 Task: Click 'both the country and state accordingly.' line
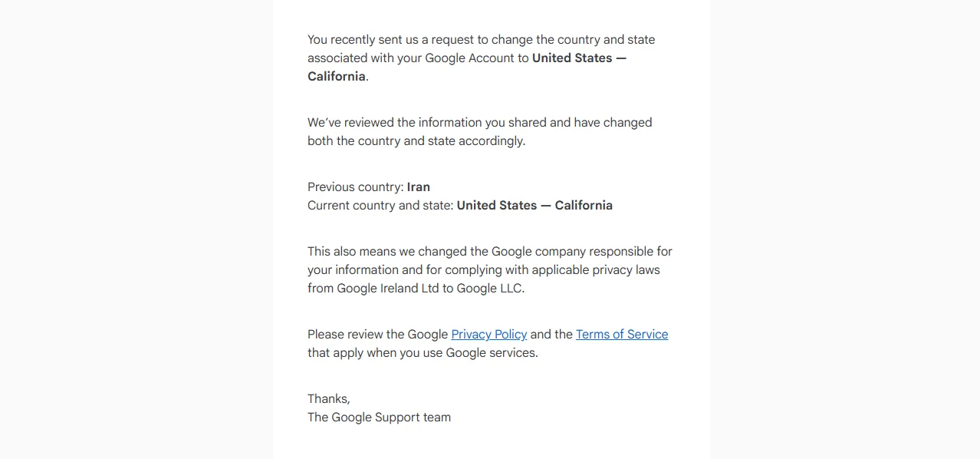[416, 140]
